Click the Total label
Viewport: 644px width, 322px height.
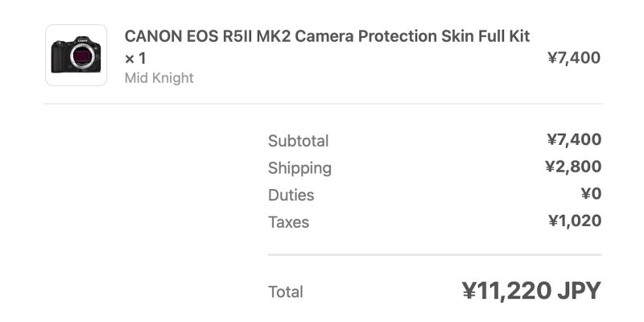(286, 292)
